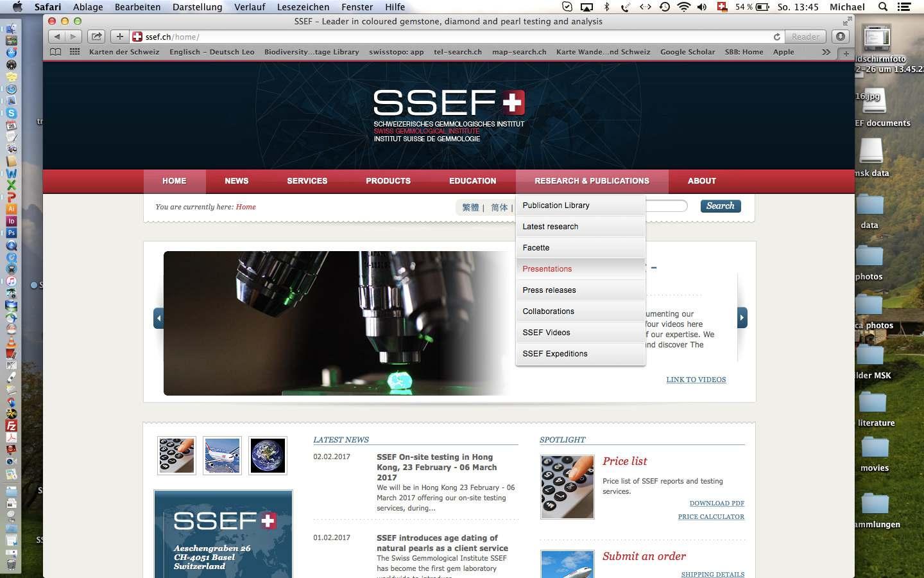Open Top Sites grid icon

point(75,52)
